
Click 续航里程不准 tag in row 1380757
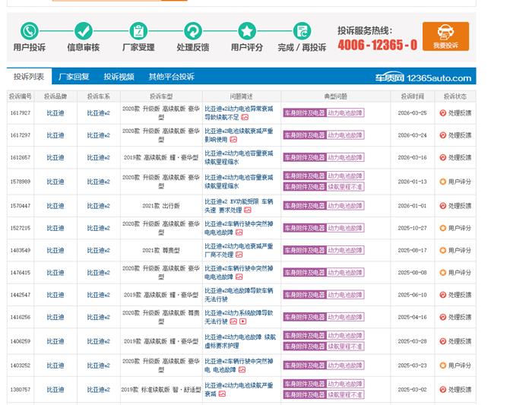click(345, 395)
